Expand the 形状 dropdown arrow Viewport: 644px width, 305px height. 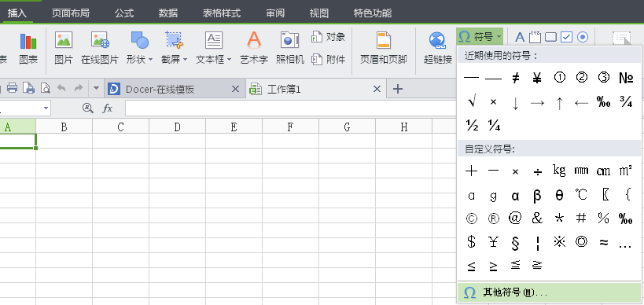[150, 60]
